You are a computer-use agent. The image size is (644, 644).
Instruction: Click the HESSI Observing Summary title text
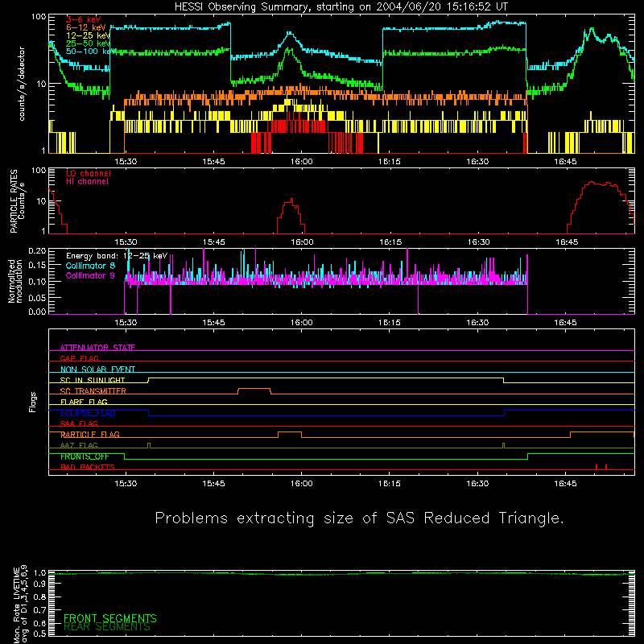pos(341,6)
